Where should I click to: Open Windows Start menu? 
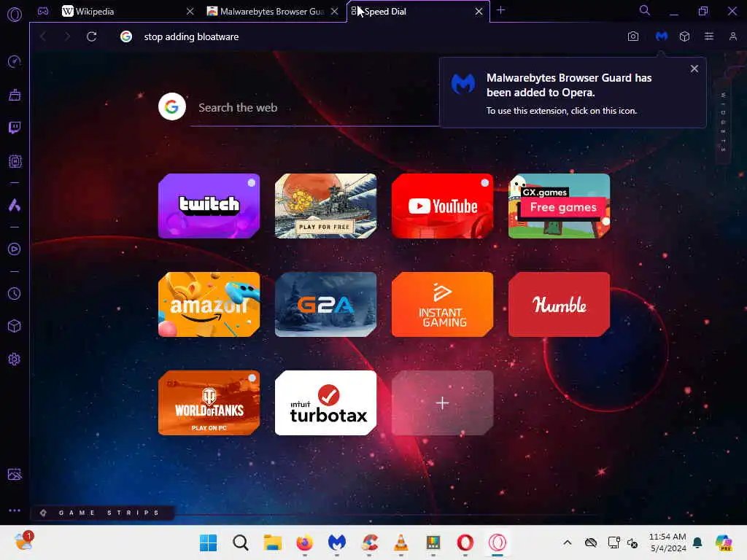[x=208, y=542]
